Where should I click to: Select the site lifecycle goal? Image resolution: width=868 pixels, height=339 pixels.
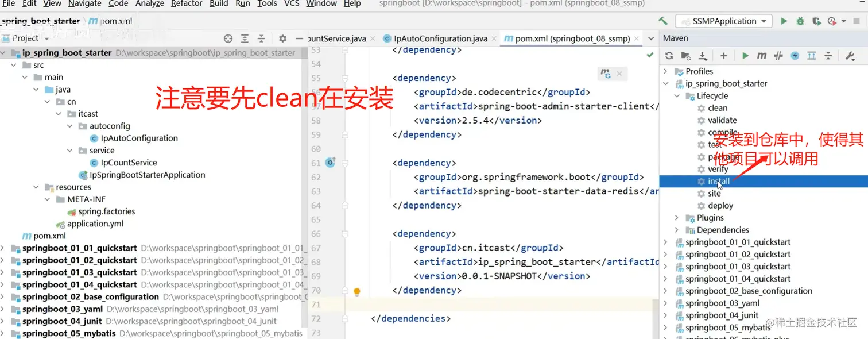point(714,194)
